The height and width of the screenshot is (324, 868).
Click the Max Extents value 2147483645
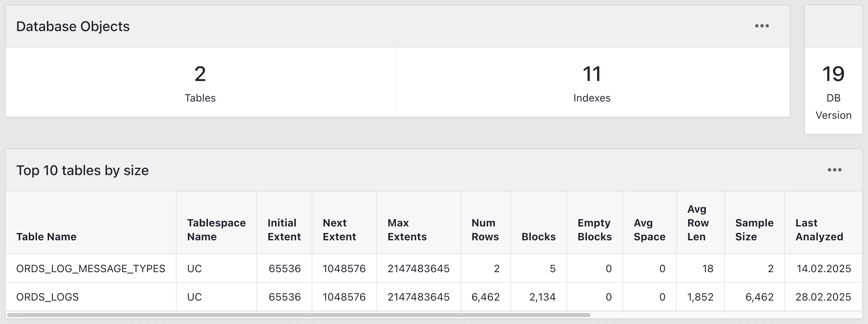pyautogui.click(x=419, y=268)
